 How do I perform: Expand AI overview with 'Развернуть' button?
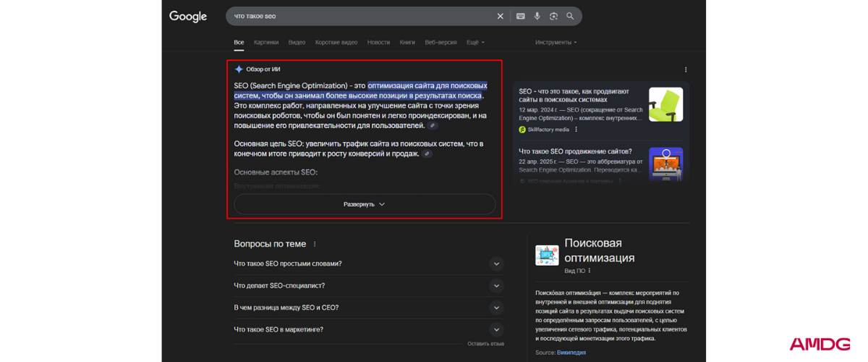click(365, 204)
